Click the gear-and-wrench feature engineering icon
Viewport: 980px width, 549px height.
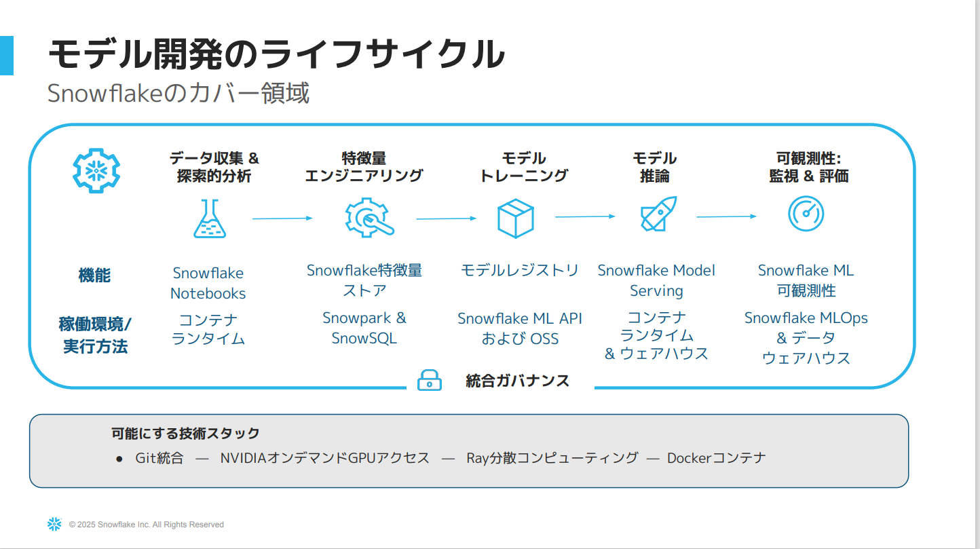369,218
